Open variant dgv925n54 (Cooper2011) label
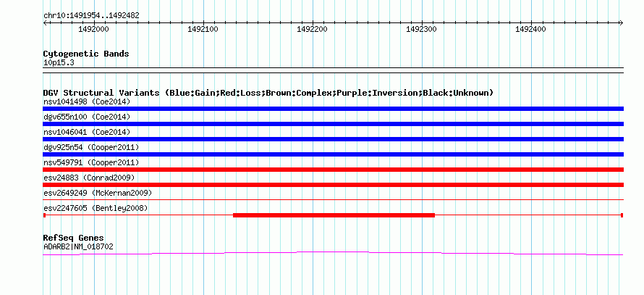This screenshot has height=295, width=644. coord(91,147)
